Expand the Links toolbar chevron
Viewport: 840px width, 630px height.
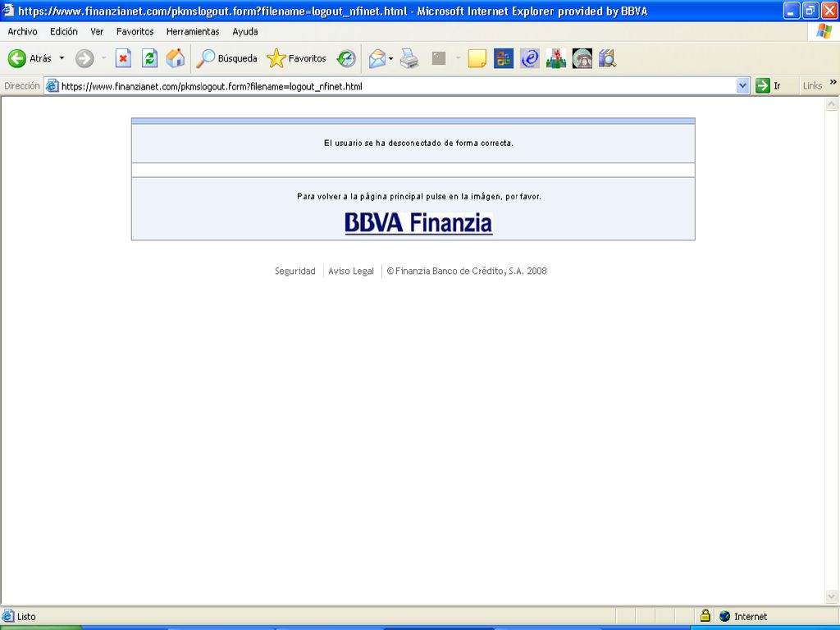[x=833, y=82]
